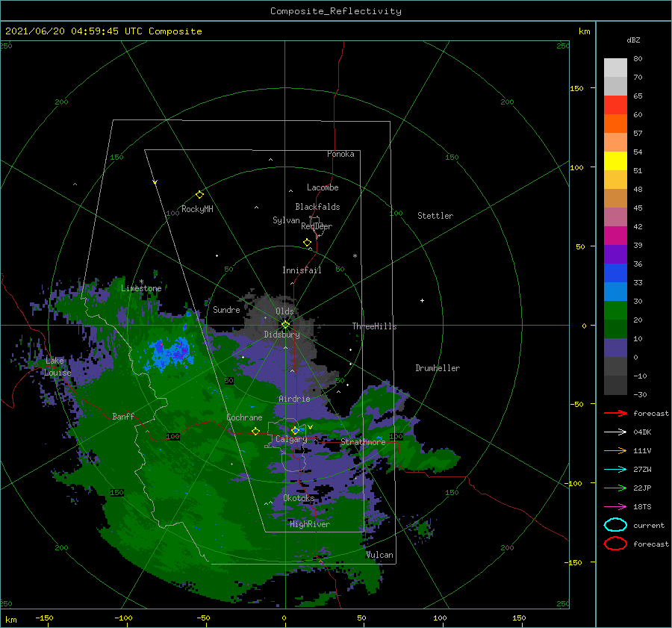Click the 18TS legend label

click(642, 507)
